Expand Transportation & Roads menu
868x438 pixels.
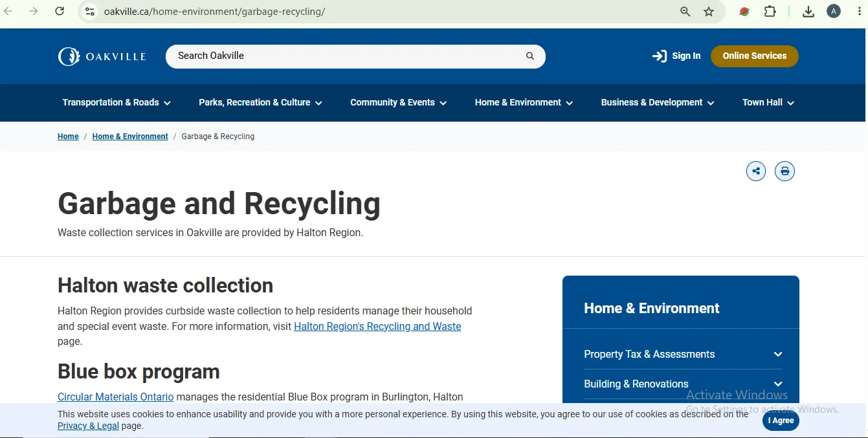[x=117, y=102]
